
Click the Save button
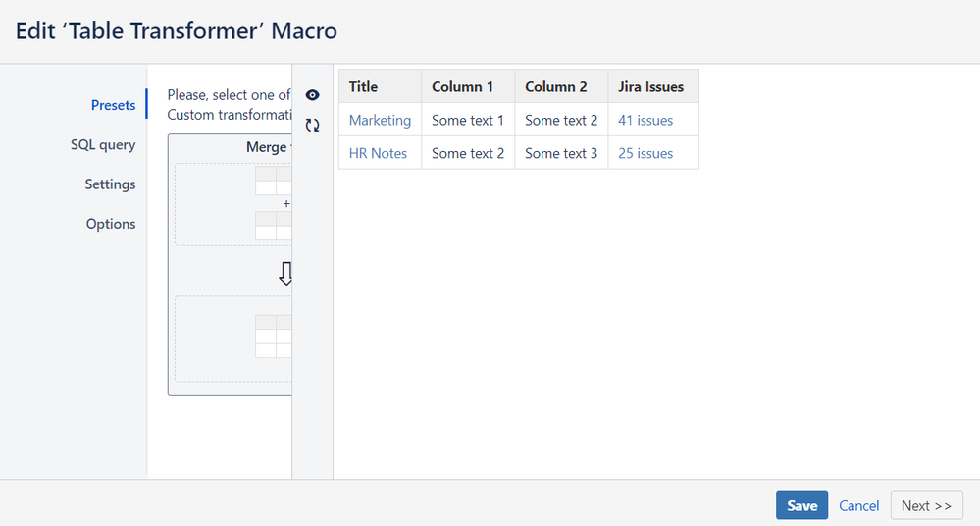(x=801, y=505)
